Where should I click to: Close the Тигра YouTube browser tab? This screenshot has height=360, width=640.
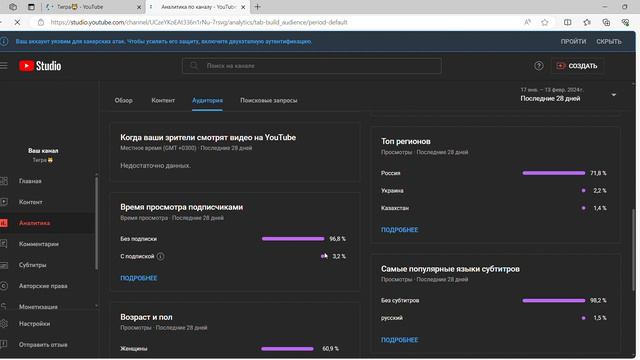tap(139, 7)
